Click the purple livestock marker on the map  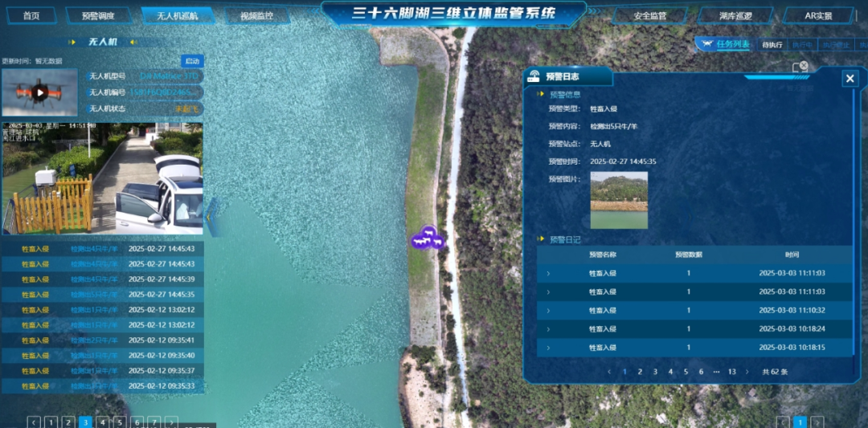point(427,238)
